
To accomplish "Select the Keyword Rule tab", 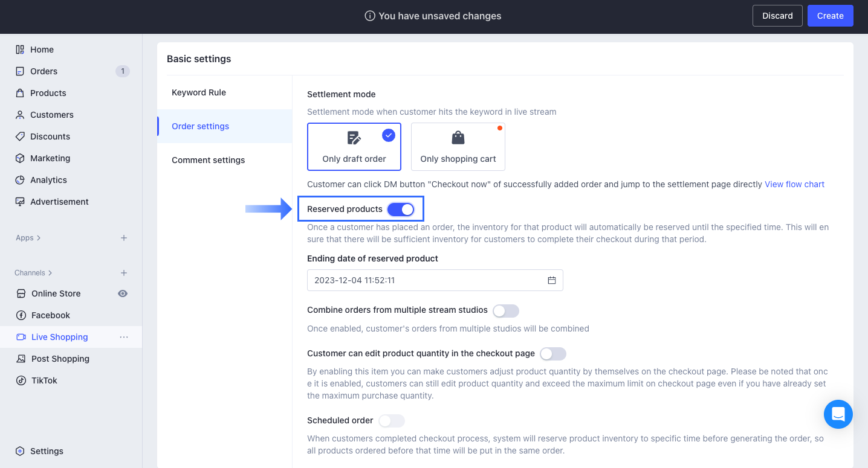I will click(199, 92).
